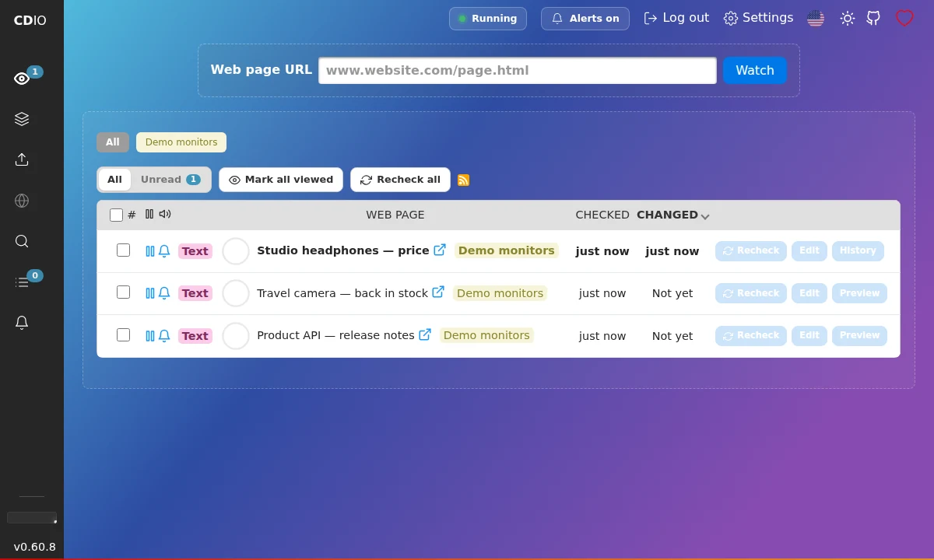Tick the select-all checkbox in table header
934x560 pixels.
tap(116, 215)
